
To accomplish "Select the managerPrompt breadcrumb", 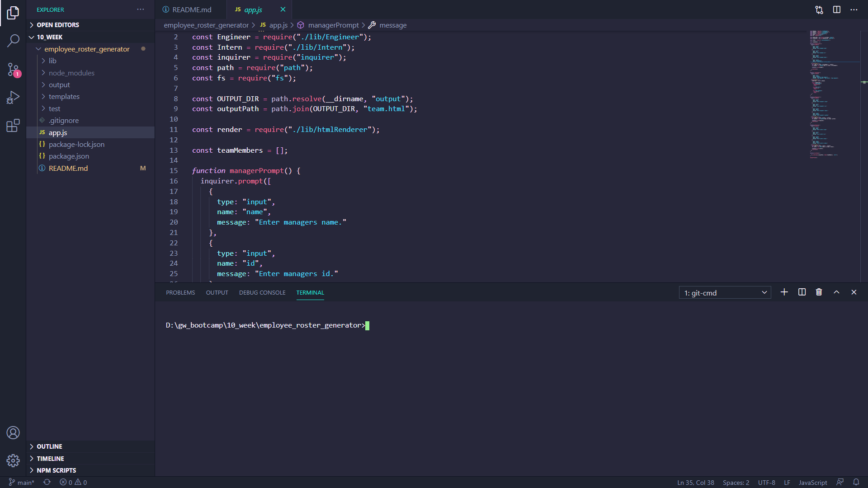I will pyautogui.click(x=334, y=25).
